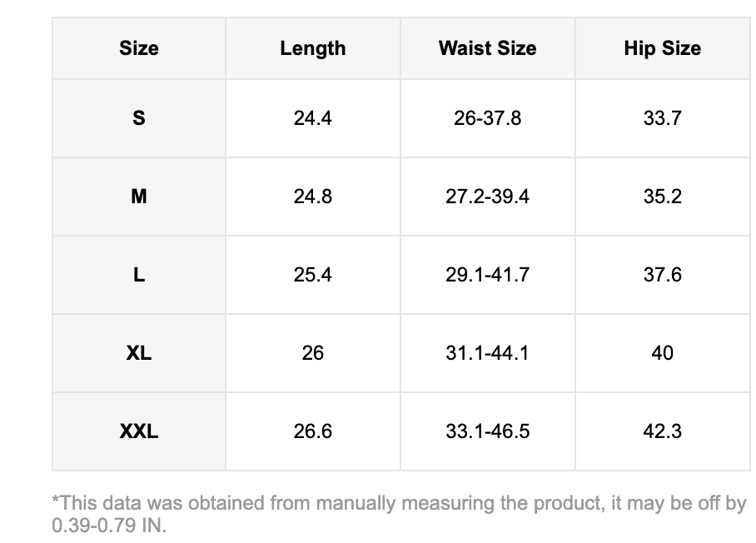Click the 33.7 hip size cell

tap(662, 118)
